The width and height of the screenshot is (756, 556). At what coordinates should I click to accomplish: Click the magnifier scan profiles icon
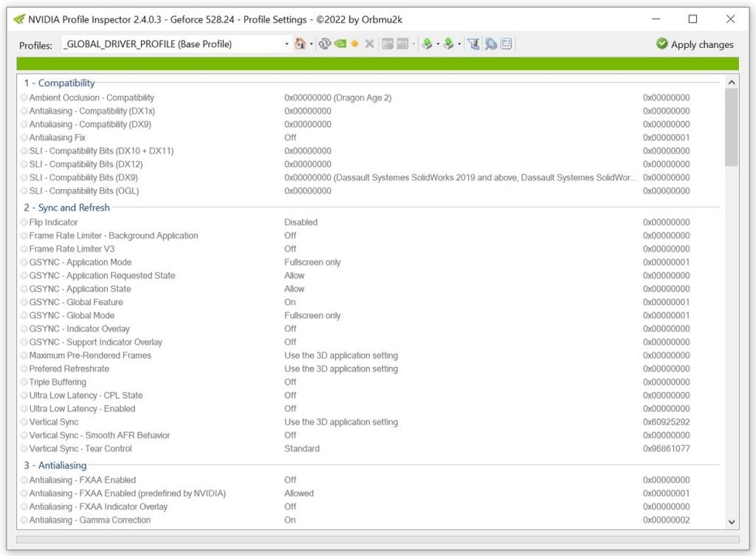[x=490, y=44]
